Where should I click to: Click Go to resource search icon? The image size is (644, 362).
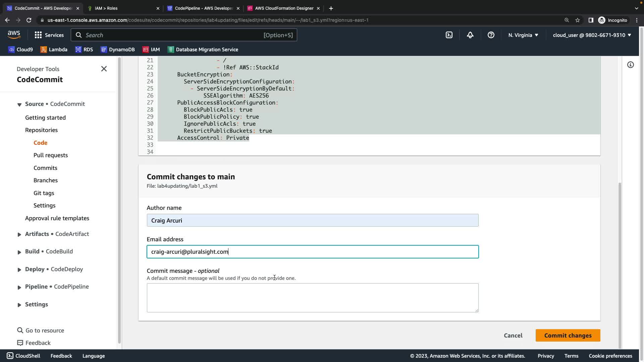[x=20, y=330]
